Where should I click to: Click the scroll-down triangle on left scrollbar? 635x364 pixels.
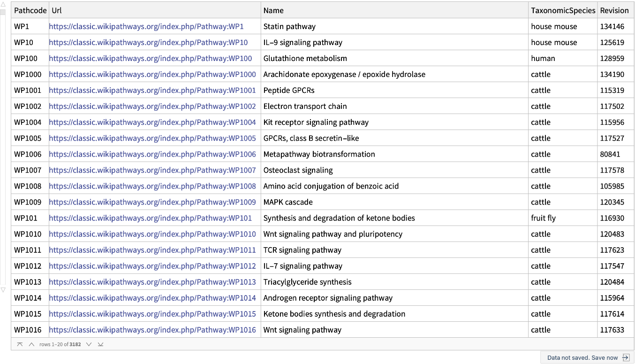(3, 290)
